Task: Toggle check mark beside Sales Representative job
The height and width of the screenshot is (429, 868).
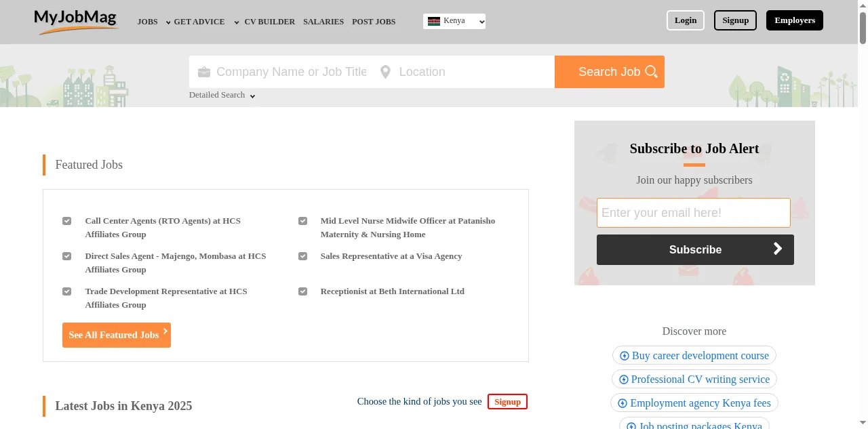Action: [x=302, y=256]
